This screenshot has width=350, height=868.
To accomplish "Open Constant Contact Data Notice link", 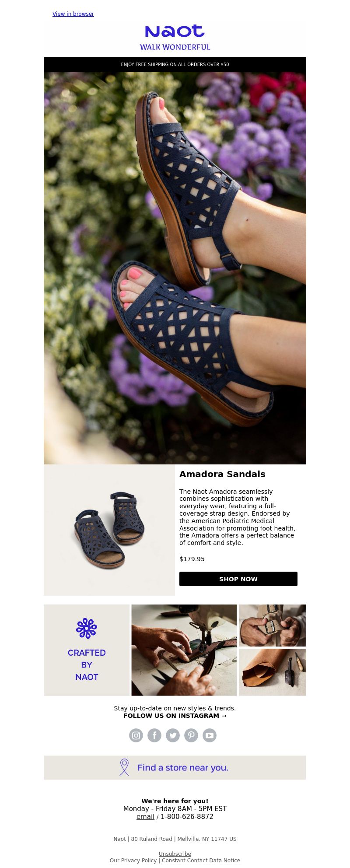I will (201, 861).
